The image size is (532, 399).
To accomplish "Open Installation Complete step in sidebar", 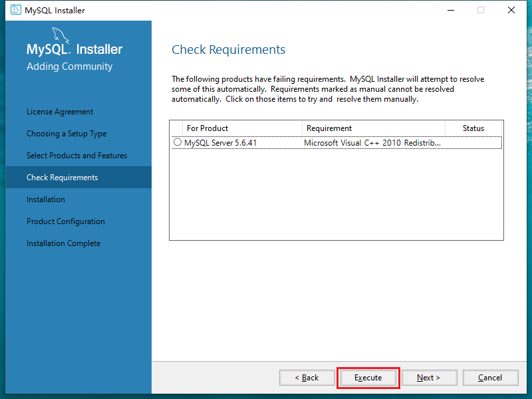I will click(x=63, y=243).
